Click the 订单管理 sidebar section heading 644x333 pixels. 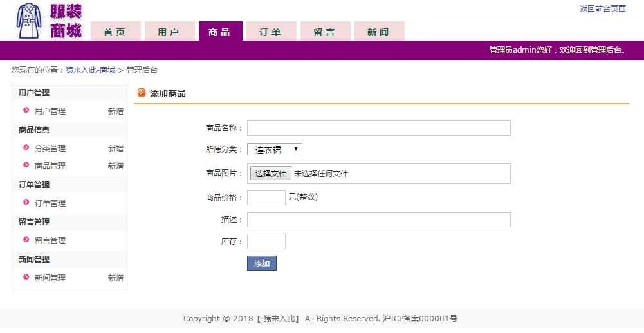click(34, 185)
